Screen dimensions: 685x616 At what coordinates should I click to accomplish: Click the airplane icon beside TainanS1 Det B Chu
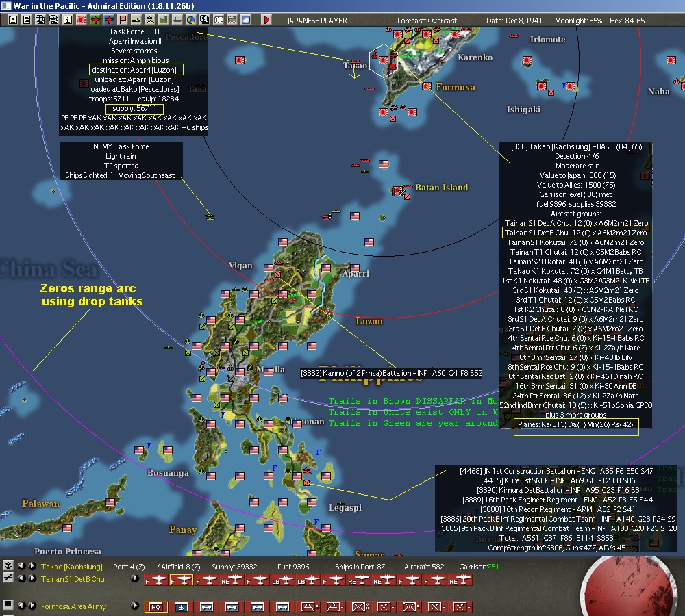[x=8, y=578]
